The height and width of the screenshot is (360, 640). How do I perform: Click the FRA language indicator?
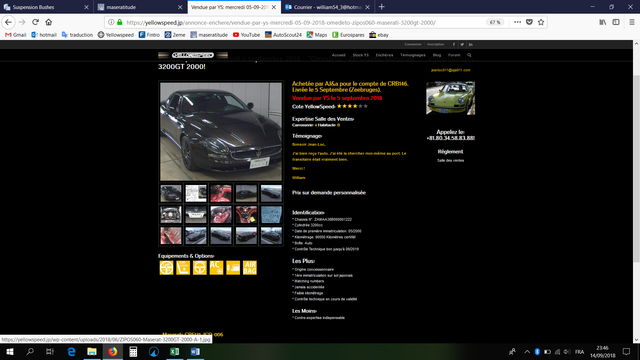(579, 351)
